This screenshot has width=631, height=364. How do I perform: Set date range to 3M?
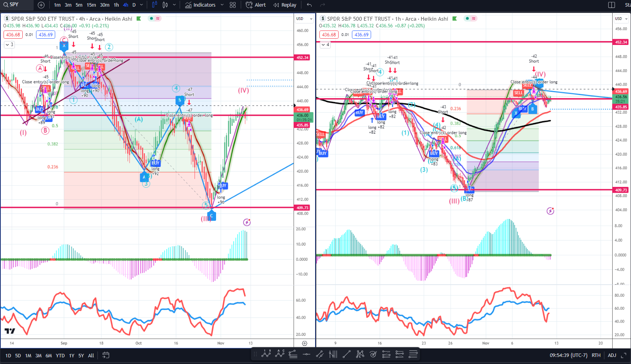coord(38,356)
